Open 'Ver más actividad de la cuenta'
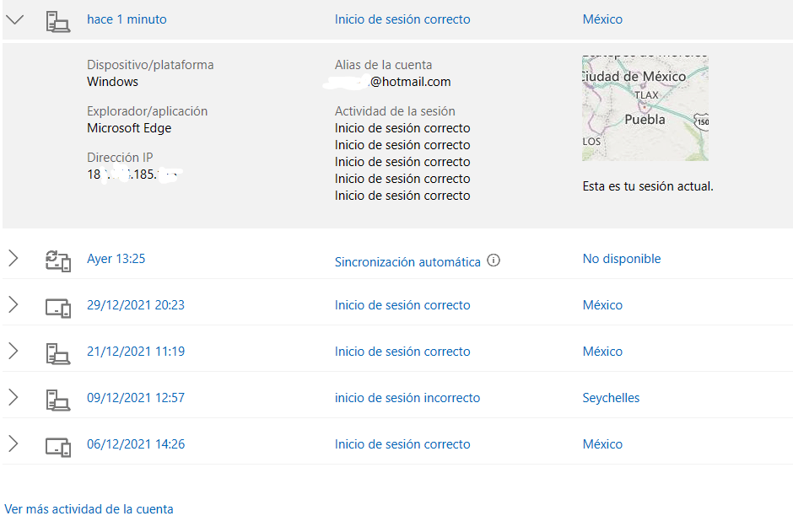793x532 pixels. (x=89, y=509)
